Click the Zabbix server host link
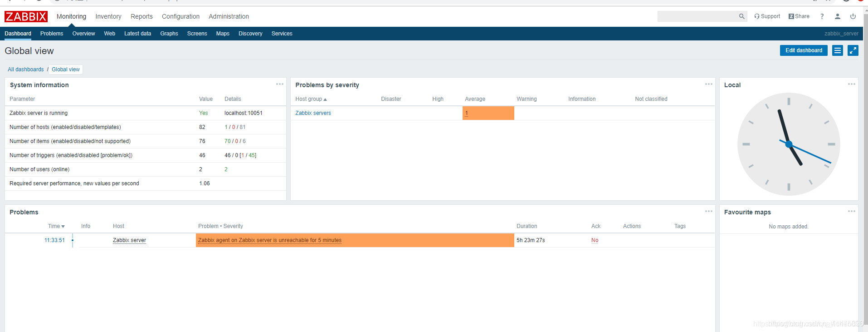Image resolution: width=868 pixels, height=332 pixels. tap(129, 240)
